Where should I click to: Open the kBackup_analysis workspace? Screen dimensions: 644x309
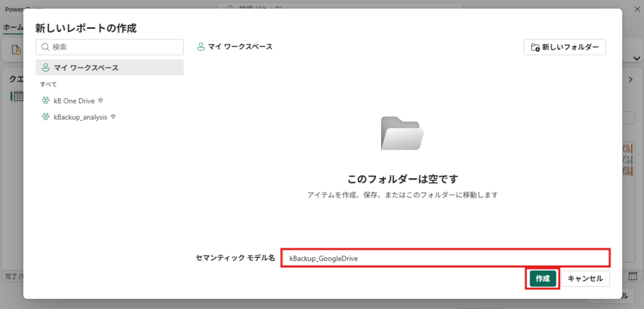point(80,117)
